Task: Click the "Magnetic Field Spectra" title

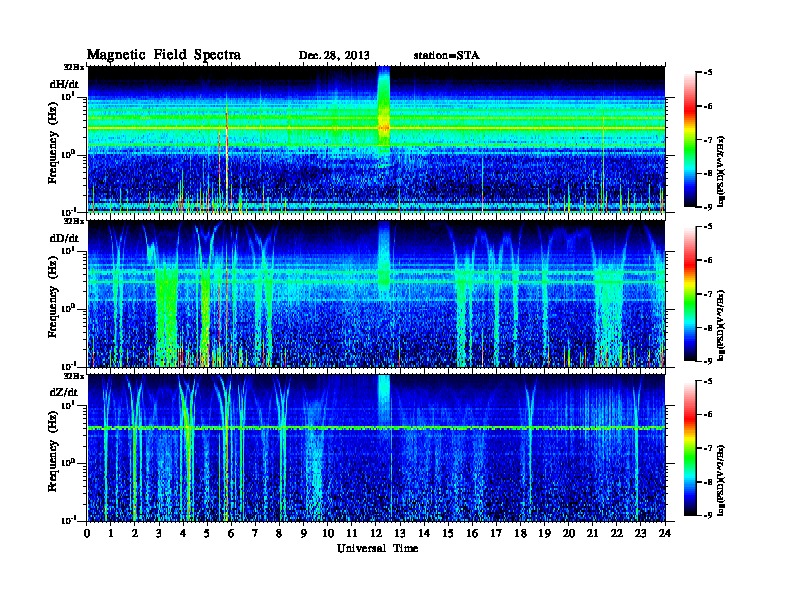Action: tap(164, 55)
